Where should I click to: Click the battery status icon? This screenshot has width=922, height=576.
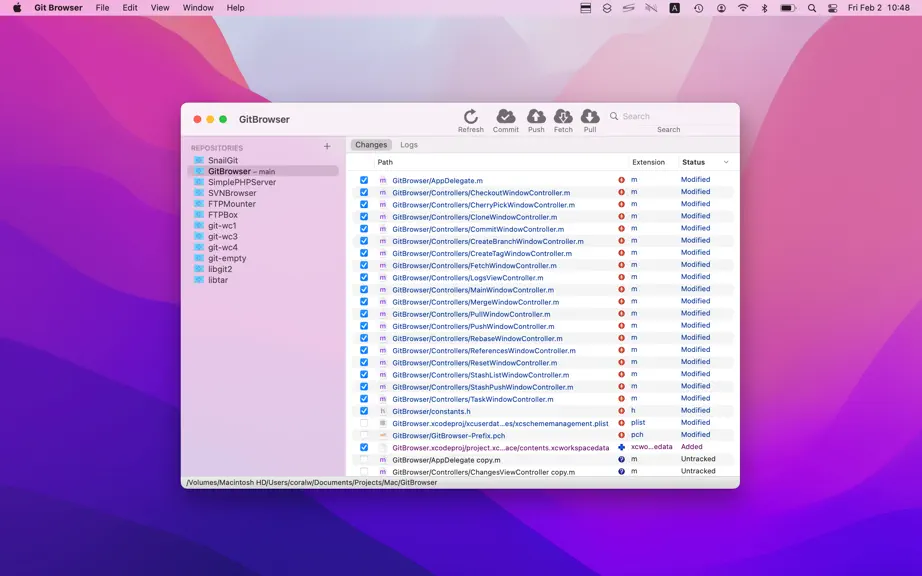(787, 8)
